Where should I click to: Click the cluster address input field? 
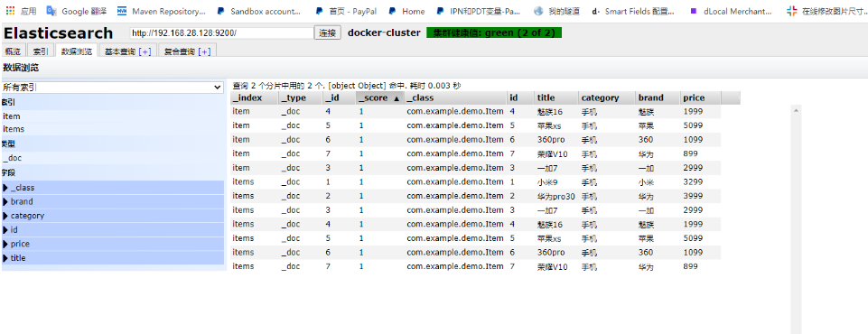click(221, 33)
